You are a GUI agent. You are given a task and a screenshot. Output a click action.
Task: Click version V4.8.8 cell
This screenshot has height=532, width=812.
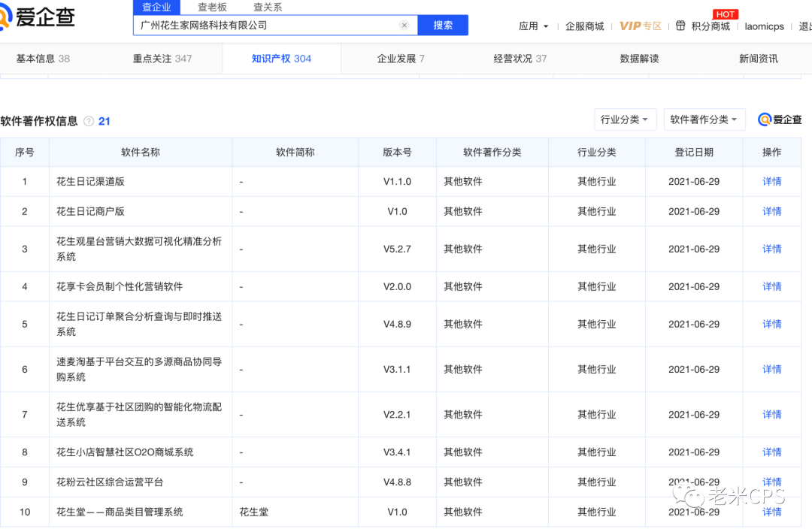tap(397, 482)
